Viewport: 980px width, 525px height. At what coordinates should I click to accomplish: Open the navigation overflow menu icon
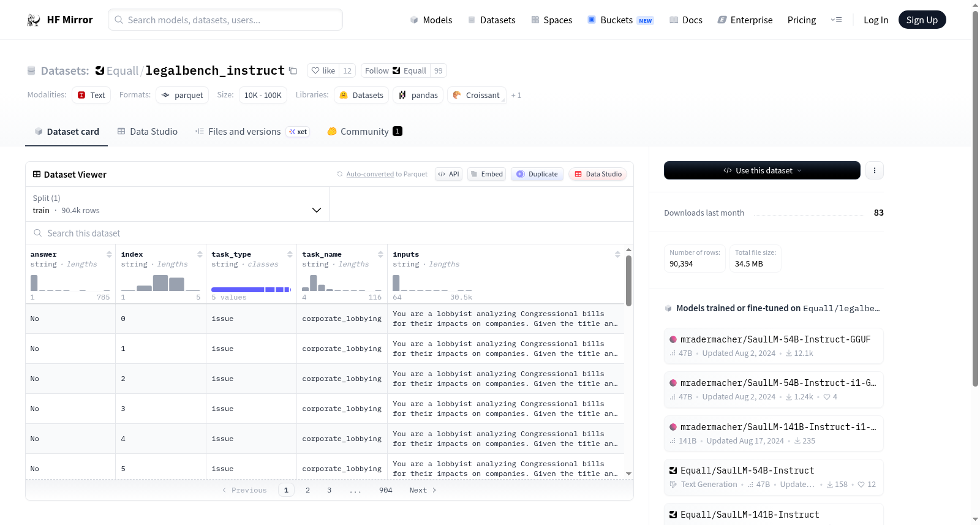tap(836, 20)
